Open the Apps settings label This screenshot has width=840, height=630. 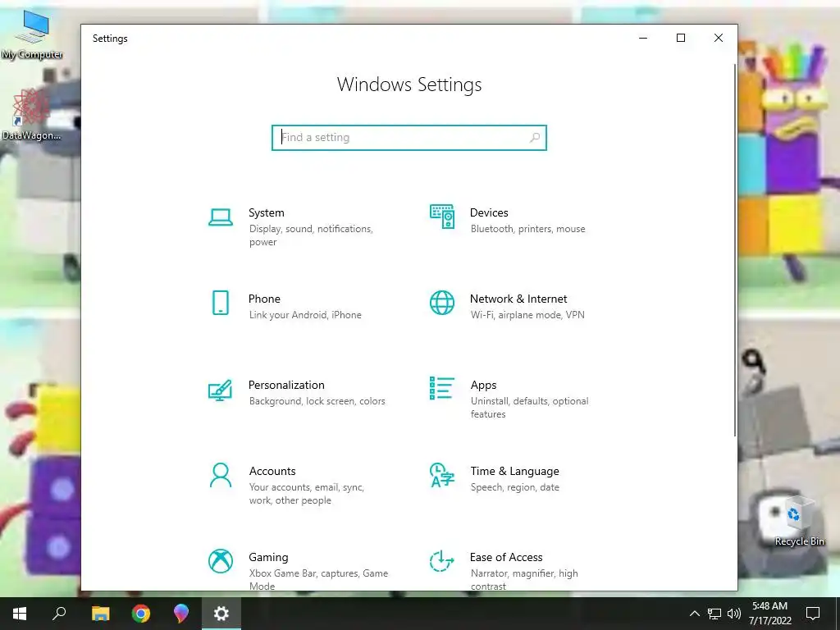(483, 386)
